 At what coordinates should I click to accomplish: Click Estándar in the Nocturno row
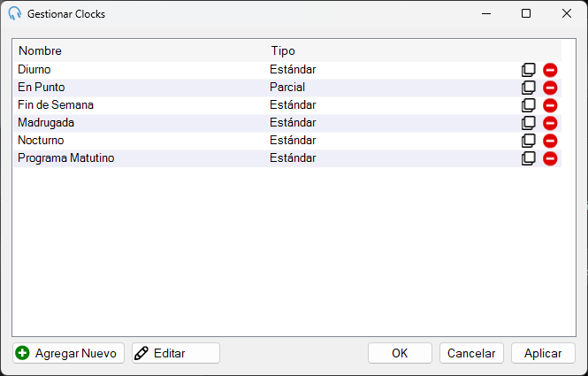pyautogui.click(x=293, y=140)
